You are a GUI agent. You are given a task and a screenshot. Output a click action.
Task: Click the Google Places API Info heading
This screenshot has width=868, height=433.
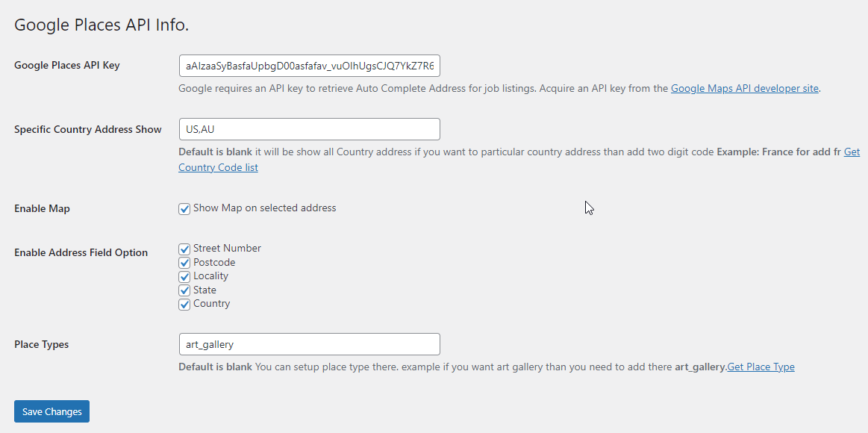click(102, 25)
